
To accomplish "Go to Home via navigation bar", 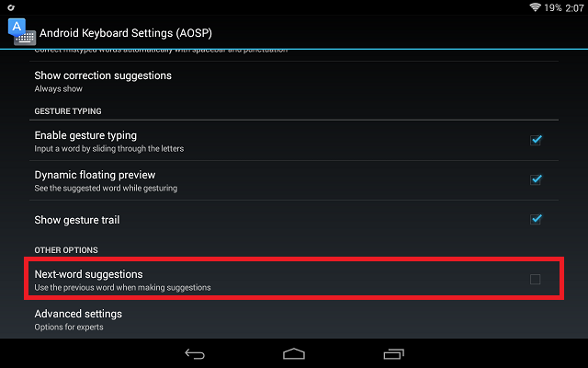I will [294, 353].
